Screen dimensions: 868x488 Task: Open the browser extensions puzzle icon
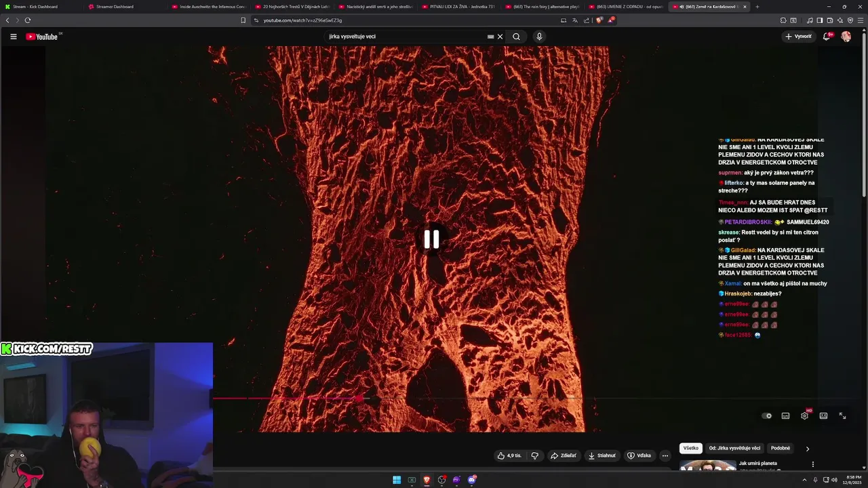pyautogui.click(x=783, y=20)
